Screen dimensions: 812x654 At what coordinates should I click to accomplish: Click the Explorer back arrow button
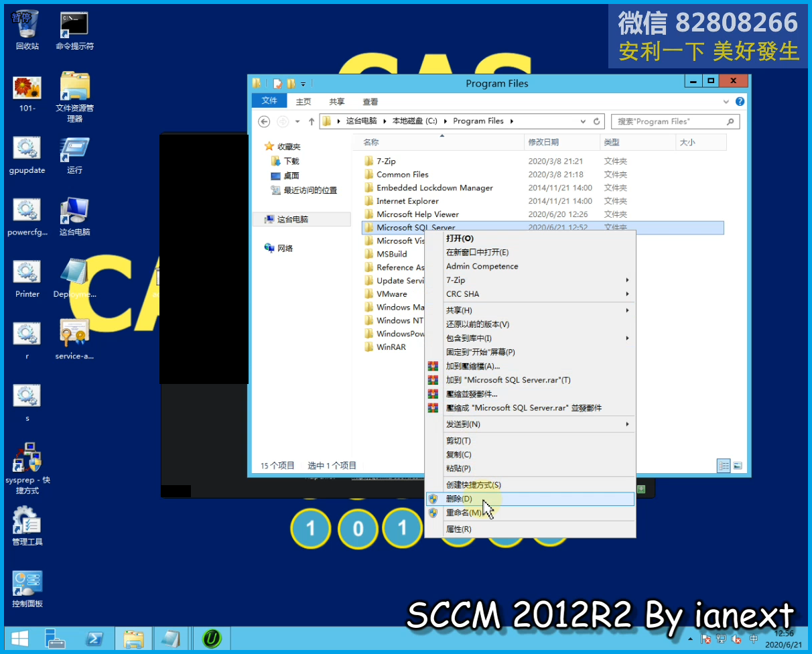(264, 121)
